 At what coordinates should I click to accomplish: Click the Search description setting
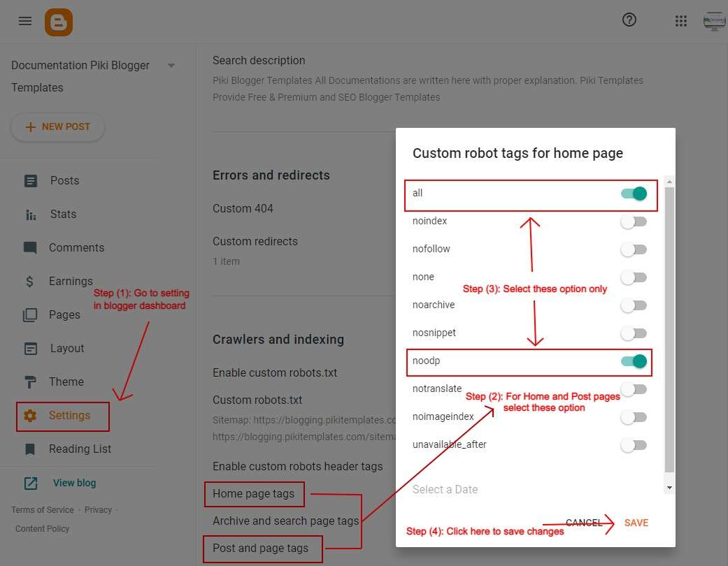259,61
